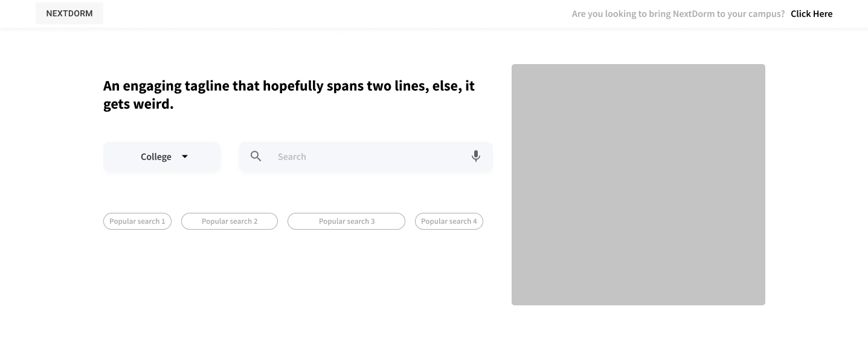Image resolution: width=868 pixels, height=341 pixels.
Task: Select the Popular search 1 chip
Action: pyautogui.click(x=137, y=221)
